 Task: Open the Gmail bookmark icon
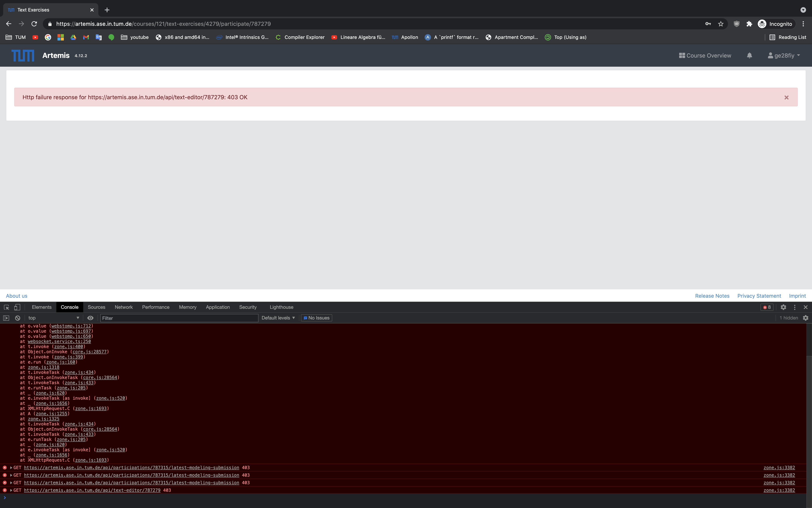(x=86, y=37)
